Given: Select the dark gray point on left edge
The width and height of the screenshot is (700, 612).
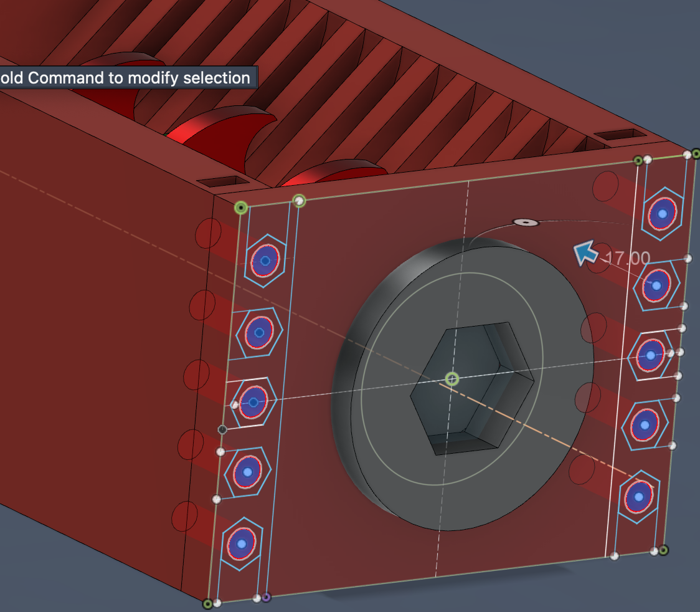Looking at the screenshot, I should tap(222, 429).
